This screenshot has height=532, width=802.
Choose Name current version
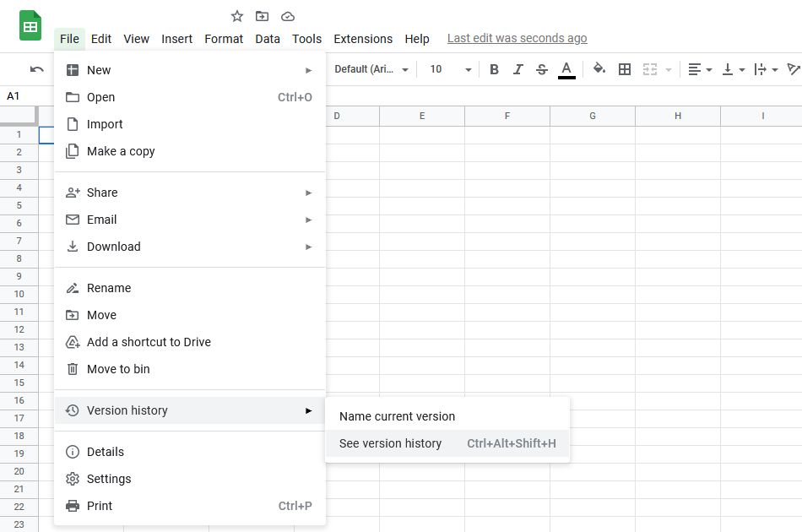[396, 415]
